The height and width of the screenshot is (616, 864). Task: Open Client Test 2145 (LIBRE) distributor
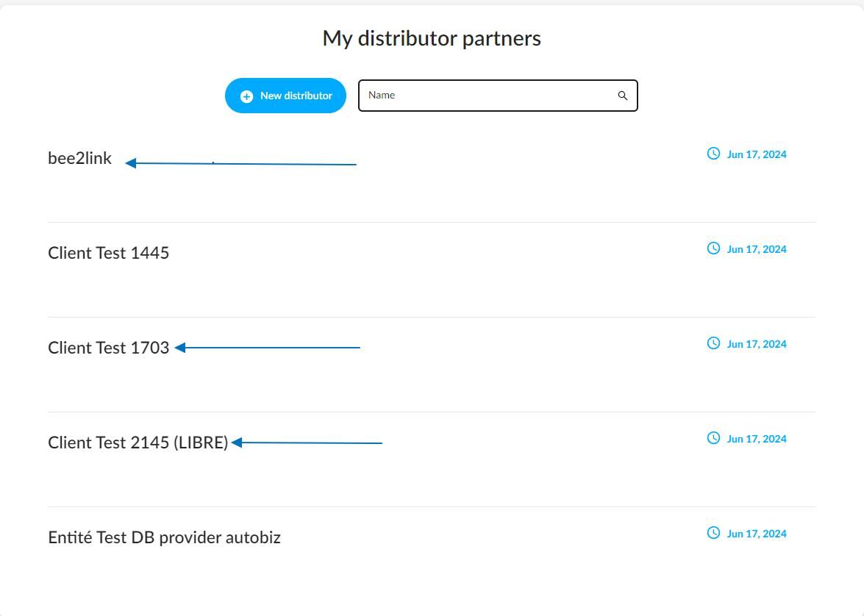[138, 443]
